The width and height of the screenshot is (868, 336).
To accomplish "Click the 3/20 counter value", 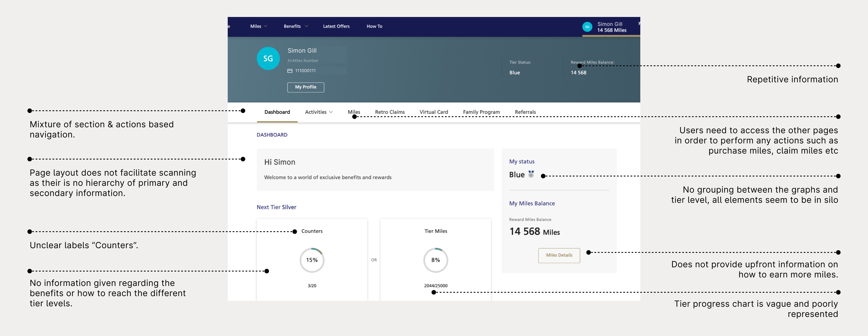I will (x=312, y=286).
